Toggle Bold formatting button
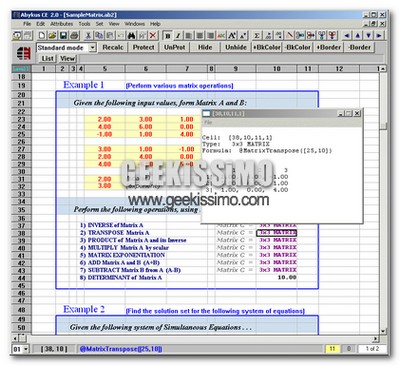The width and height of the screenshot is (400, 366). point(167,35)
